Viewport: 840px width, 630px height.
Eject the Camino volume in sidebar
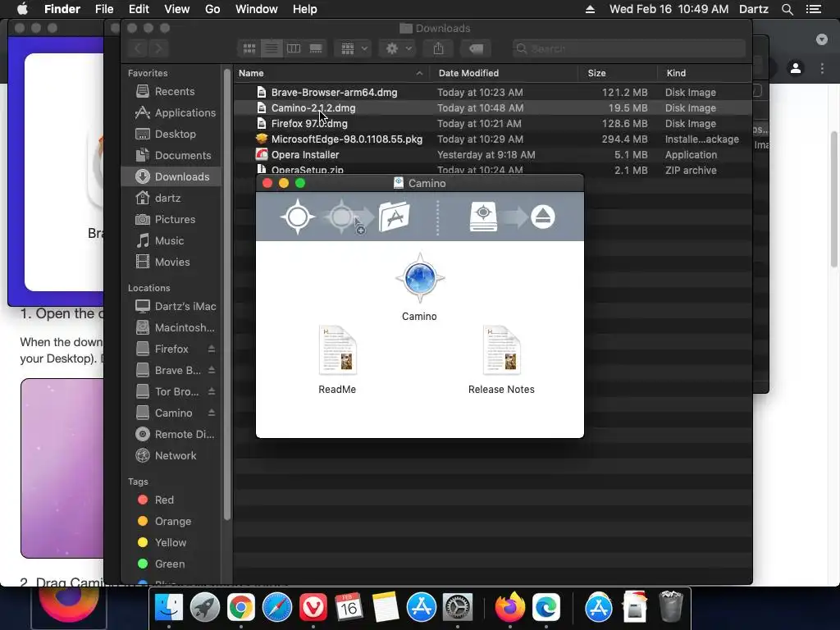212,413
